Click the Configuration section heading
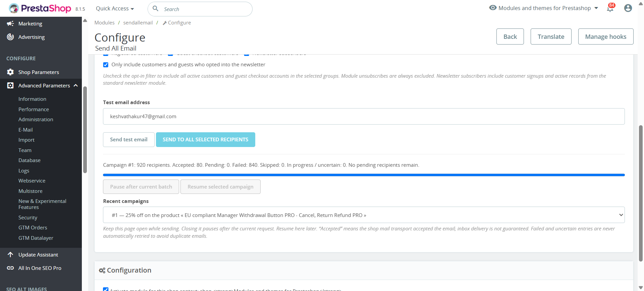The width and height of the screenshot is (644, 291). point(129,270)
